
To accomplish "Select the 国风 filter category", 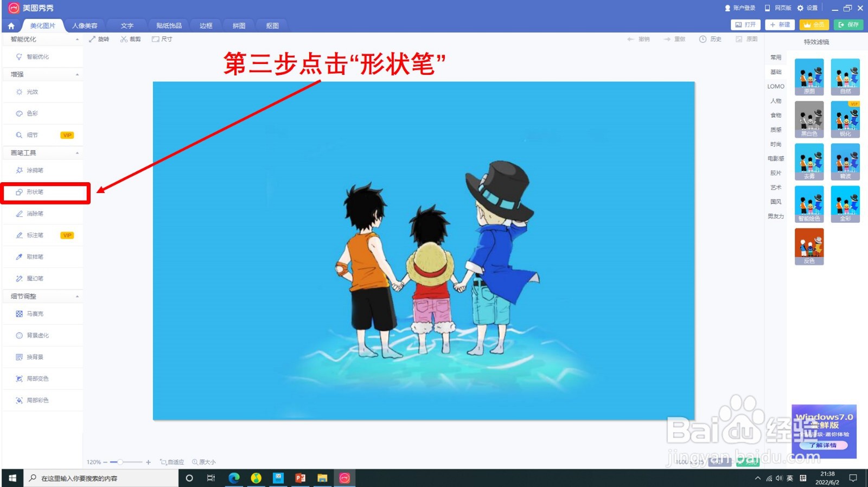I will [776, 202].
